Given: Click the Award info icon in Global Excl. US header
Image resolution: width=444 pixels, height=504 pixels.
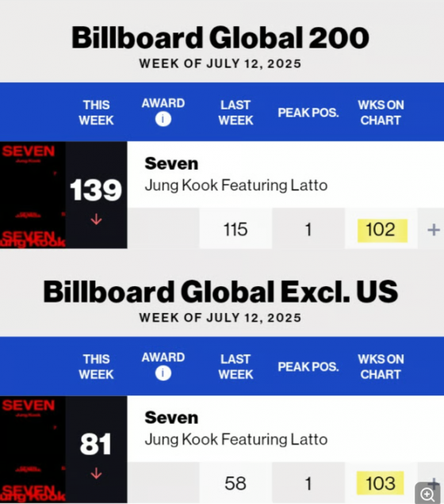Looking at the screenshot, I should click(x=163, y=373).
